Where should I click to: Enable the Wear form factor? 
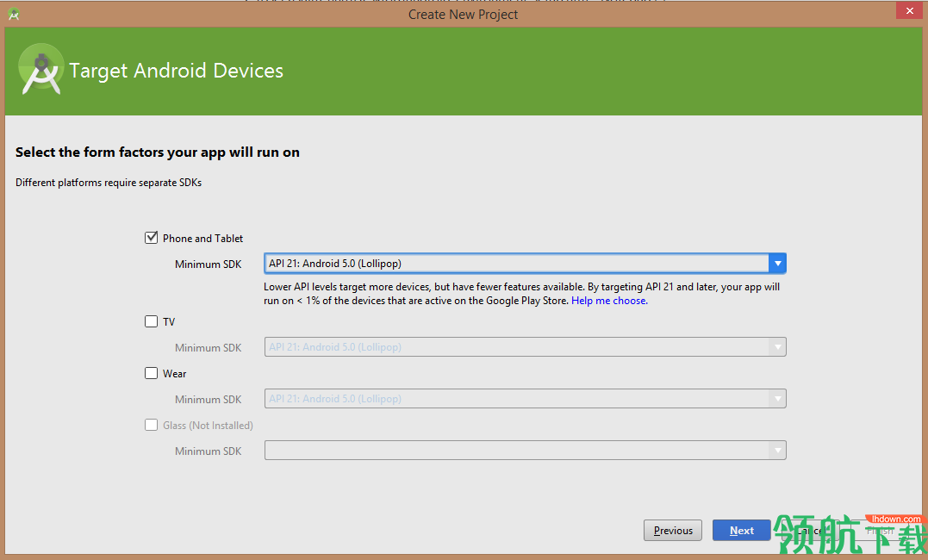coord(151,373)
